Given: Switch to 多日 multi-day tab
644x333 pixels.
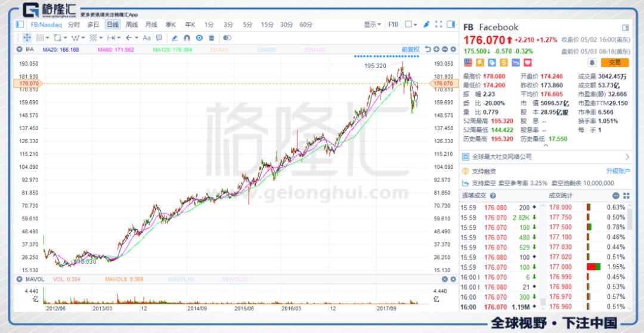Looking at the screenshot, I should [x=93, y=24].
